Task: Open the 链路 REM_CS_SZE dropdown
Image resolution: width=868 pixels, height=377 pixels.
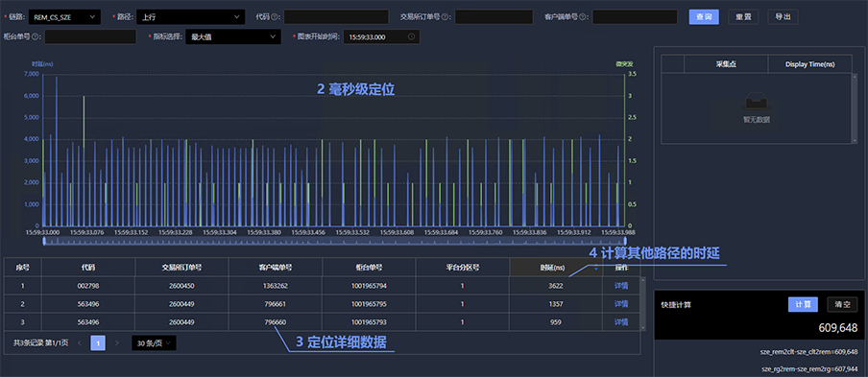Action: click(x=64, y=17)
